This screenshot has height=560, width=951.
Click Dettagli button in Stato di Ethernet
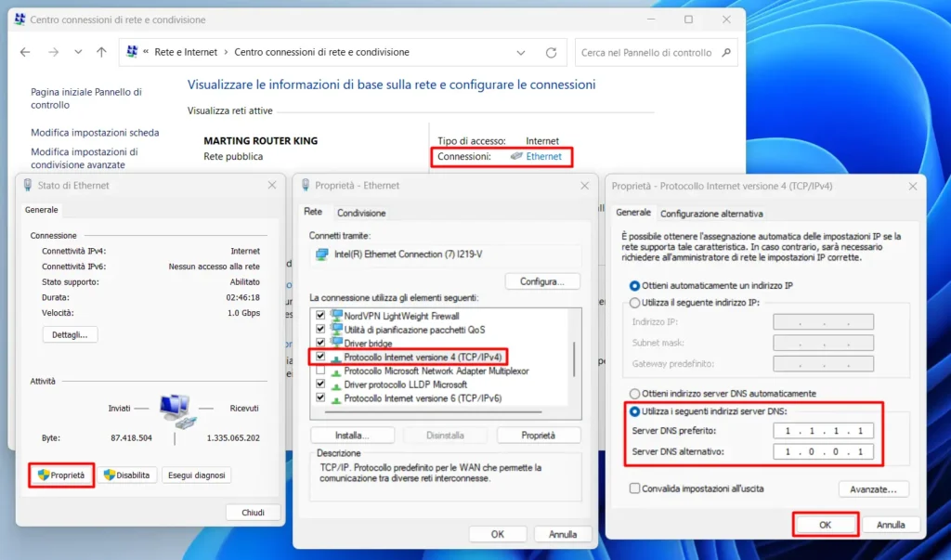tap(70, 334)
